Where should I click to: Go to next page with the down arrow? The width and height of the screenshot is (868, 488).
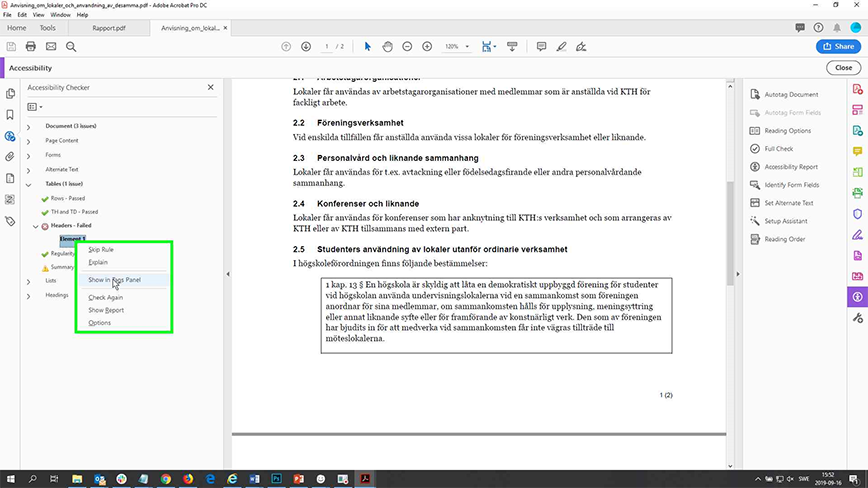tap(304, 47)
